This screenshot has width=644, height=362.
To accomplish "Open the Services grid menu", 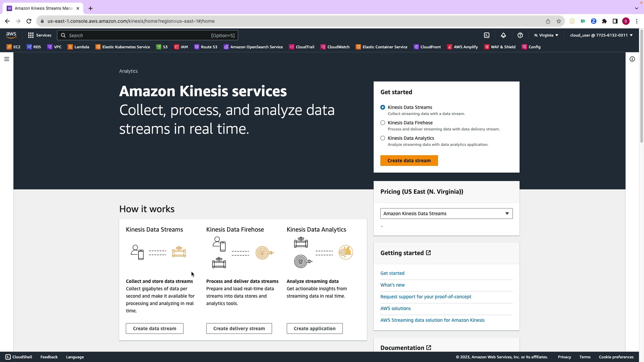I will 40,35.
